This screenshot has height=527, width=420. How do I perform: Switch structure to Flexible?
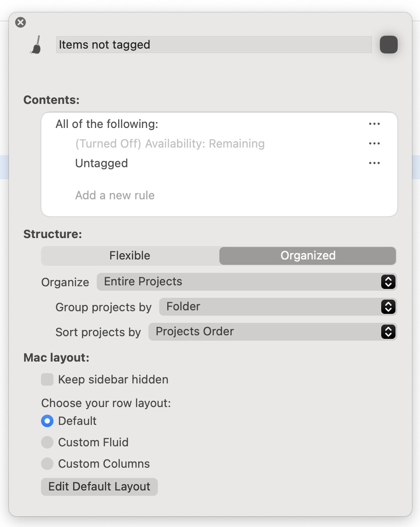coord(130,256)
